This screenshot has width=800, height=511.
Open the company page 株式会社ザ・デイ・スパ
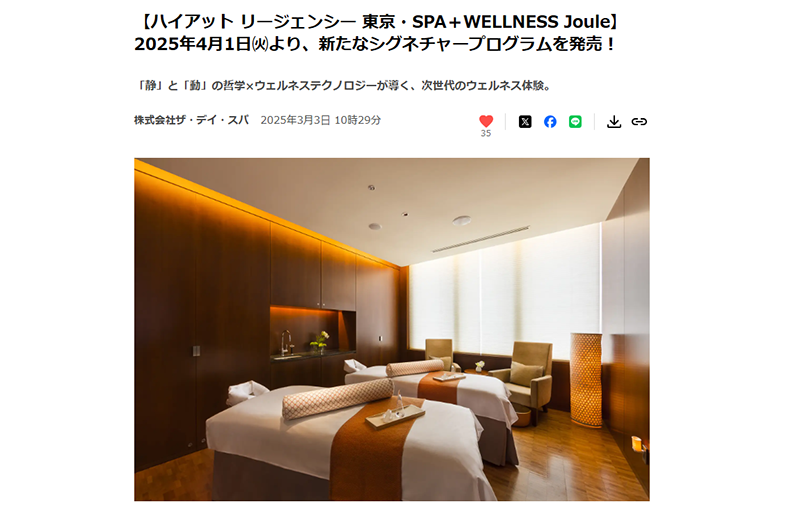(x=191, y=120)
